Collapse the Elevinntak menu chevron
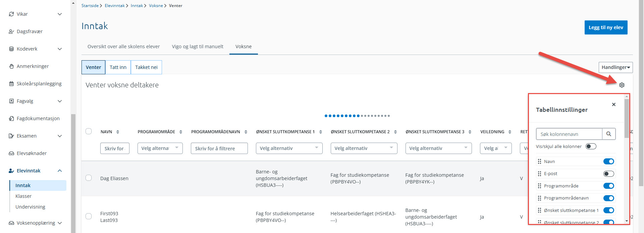This screenshot has width=644, height=233. tap(60, 171)
